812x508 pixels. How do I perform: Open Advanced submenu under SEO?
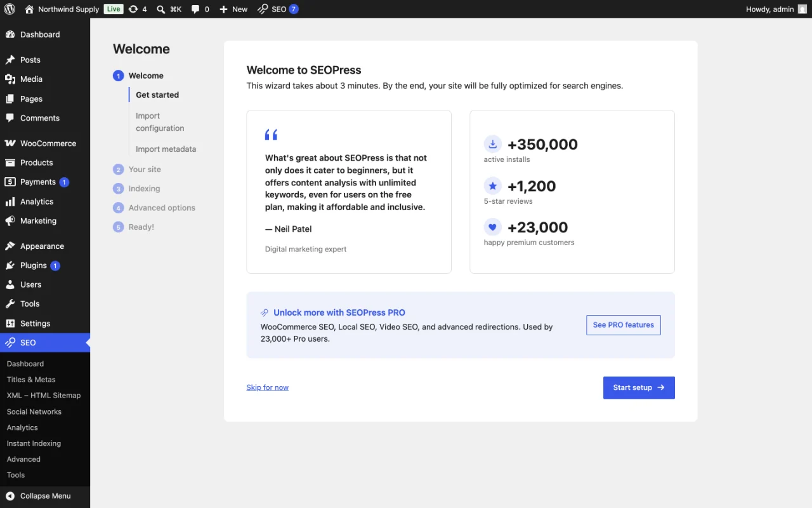(23, 459)
